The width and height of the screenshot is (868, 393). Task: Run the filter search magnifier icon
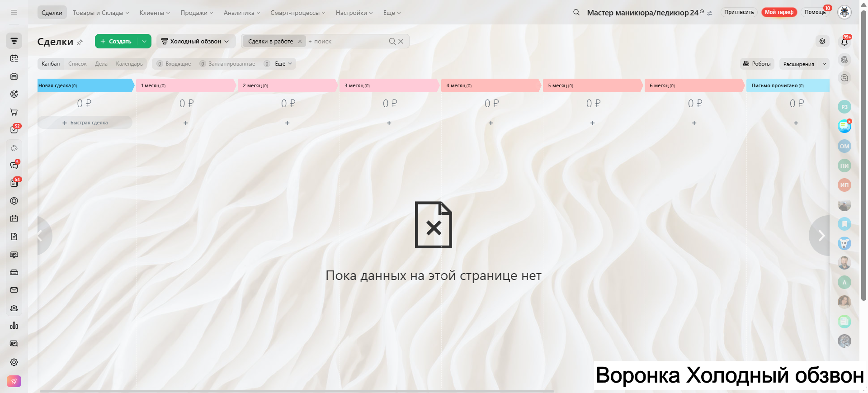392,41
